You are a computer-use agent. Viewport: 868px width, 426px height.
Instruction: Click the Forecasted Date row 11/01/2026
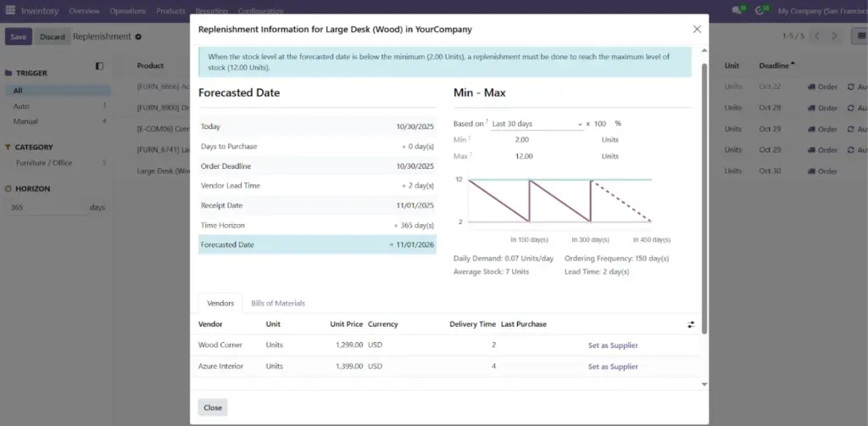[317, 245]
